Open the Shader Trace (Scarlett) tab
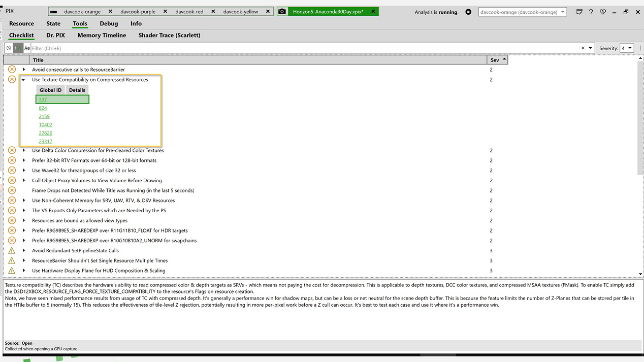This screenshot has width=644, height=362. (x=169, y=35)
